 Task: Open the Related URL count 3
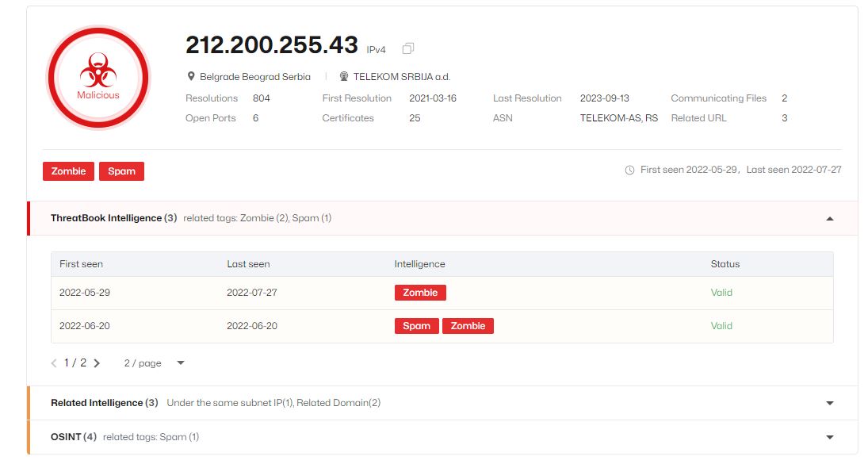click(785, 118)
